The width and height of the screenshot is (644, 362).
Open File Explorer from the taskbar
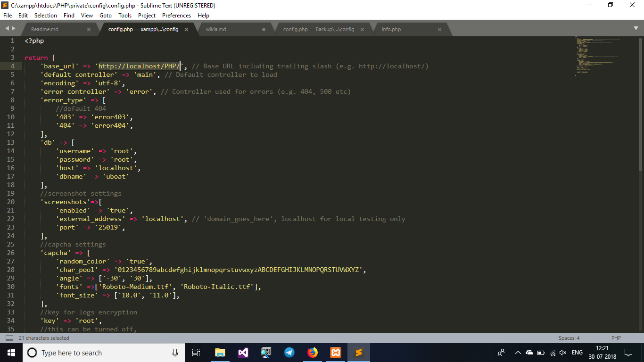pyautogui.click(x=220, y=353)
